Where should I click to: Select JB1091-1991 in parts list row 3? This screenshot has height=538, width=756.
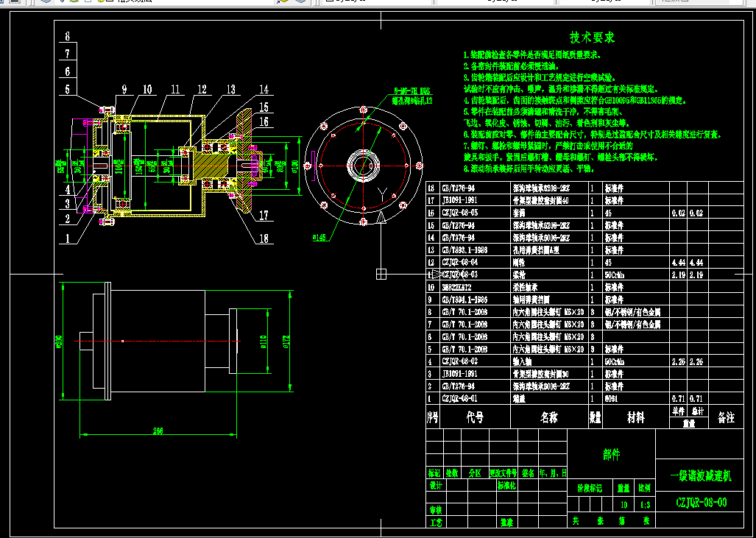459,374
